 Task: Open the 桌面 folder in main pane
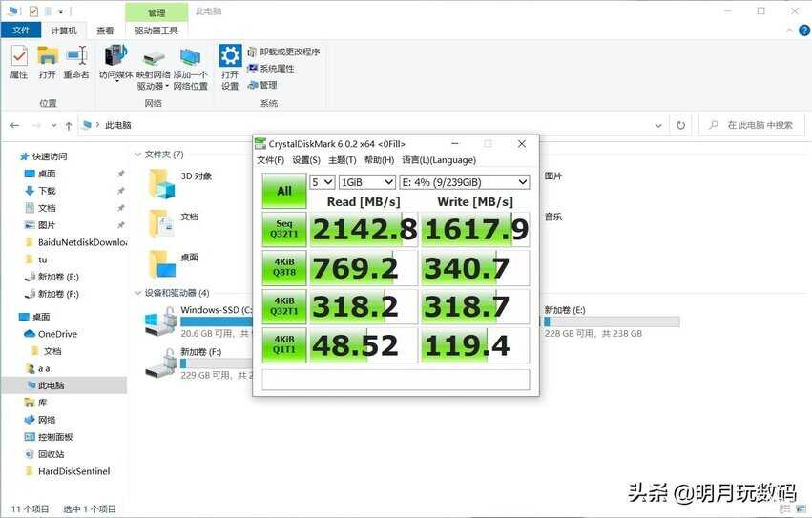174,264
